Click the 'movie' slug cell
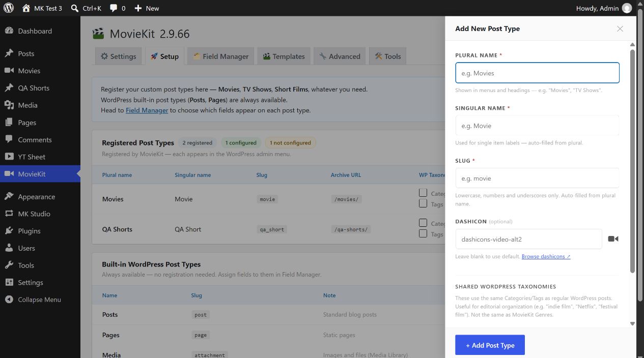This screenshot has height=358, width=644. click(267, 199)
